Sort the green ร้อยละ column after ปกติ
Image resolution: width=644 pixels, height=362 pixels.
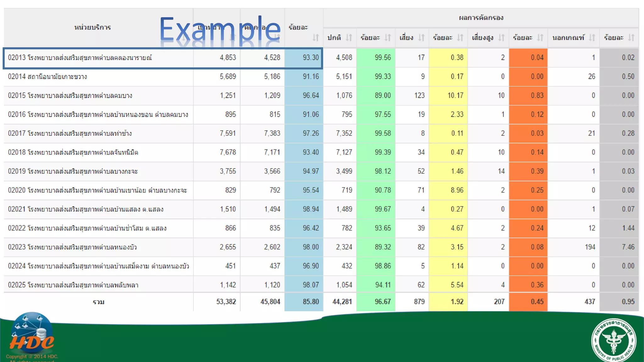(x=388, y=38)
